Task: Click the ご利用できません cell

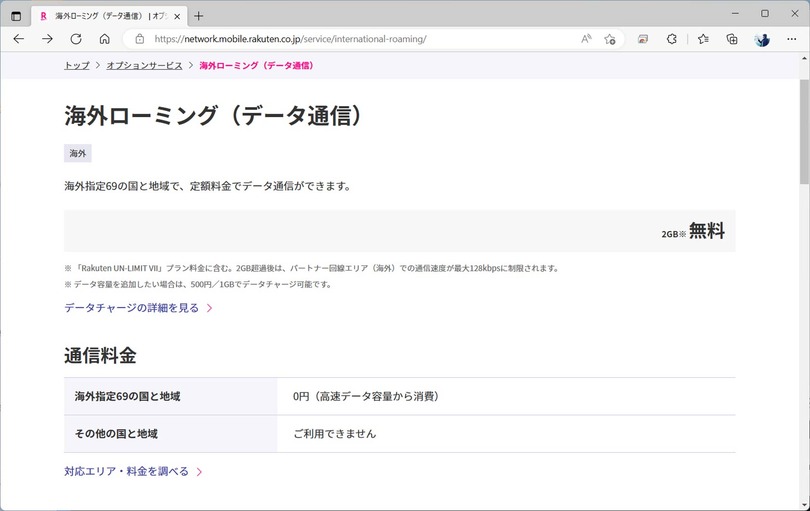Action: (x=506, y=433)
